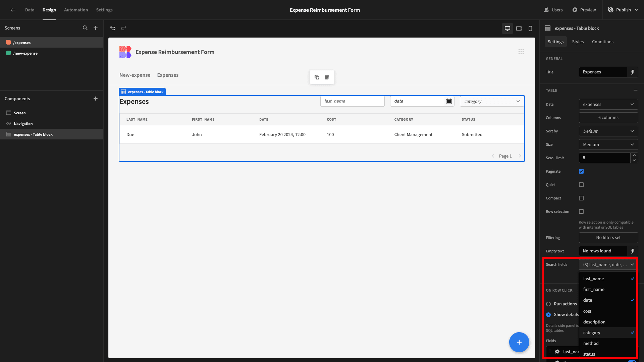Image resolution: width=644 pixels, height=362 pixels.
Task: Open the category filter dropdown in table
Action: tap(492, 101)
